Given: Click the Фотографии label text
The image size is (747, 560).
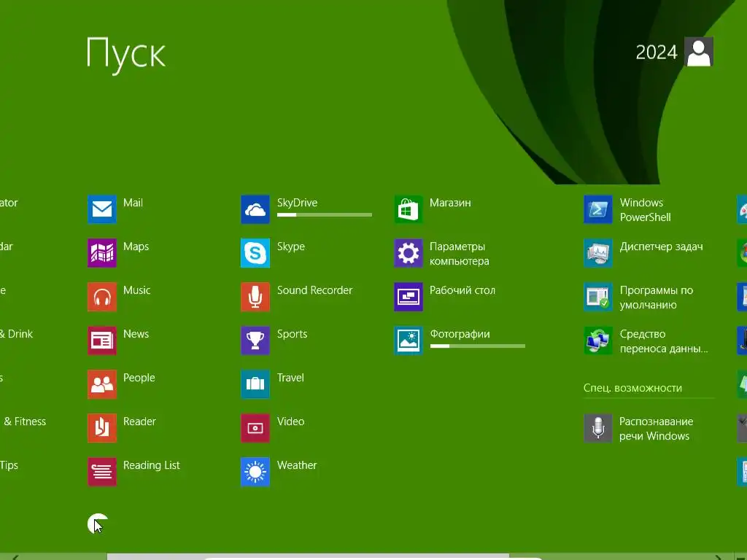Looking at the screenshot, I should 460,334.
